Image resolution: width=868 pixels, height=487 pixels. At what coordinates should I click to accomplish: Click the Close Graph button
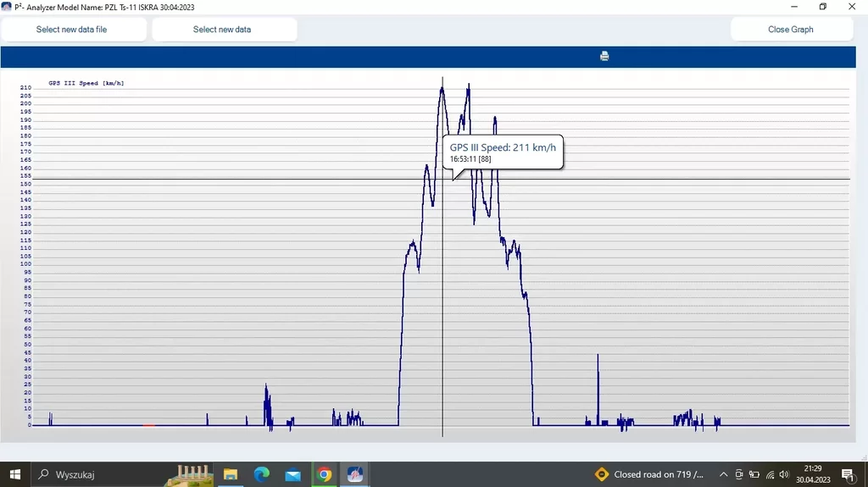(791, 30)
